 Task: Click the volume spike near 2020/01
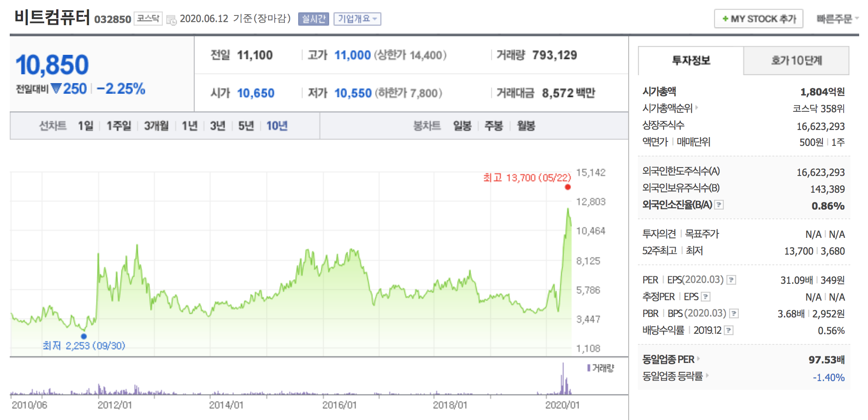(x=563, y=378)
